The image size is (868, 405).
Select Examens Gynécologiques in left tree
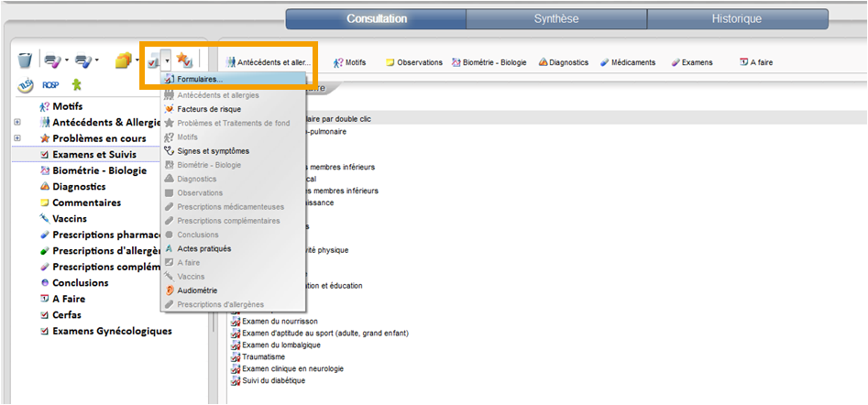105,331
